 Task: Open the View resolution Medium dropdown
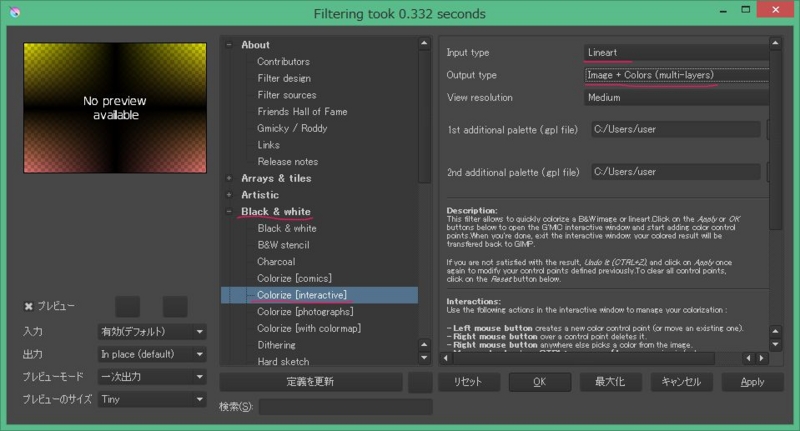[676, 97]
